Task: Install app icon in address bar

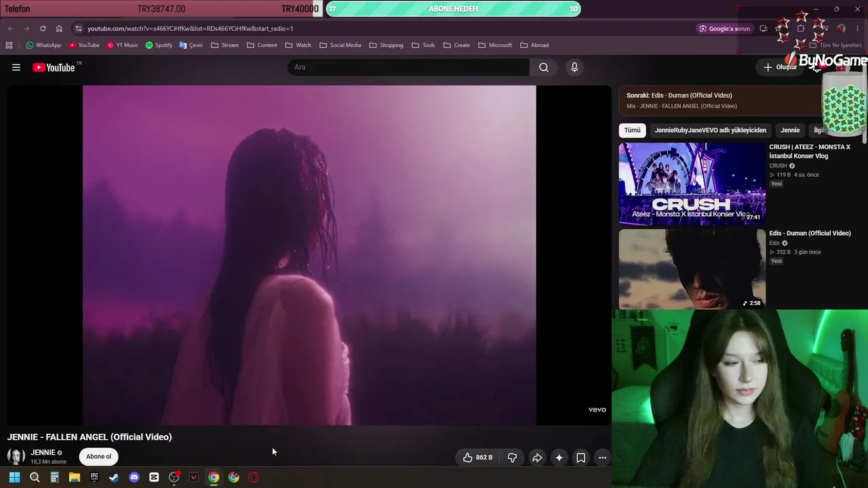Action: coord(764,28)
